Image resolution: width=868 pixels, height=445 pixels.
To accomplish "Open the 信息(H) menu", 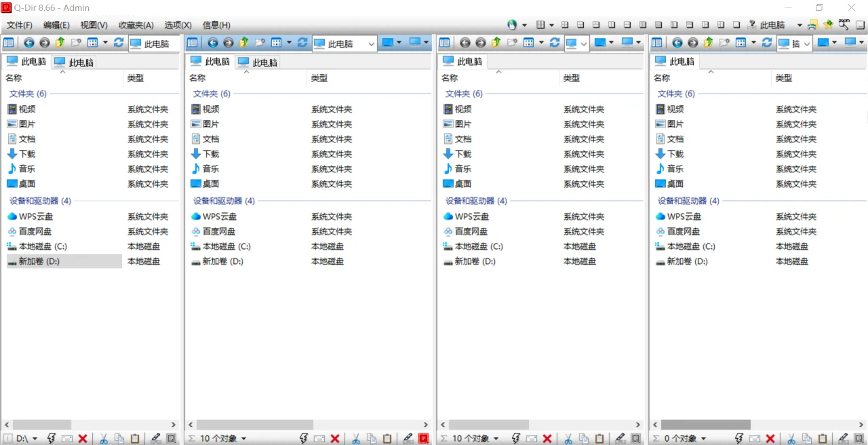I will coord(216,25).
